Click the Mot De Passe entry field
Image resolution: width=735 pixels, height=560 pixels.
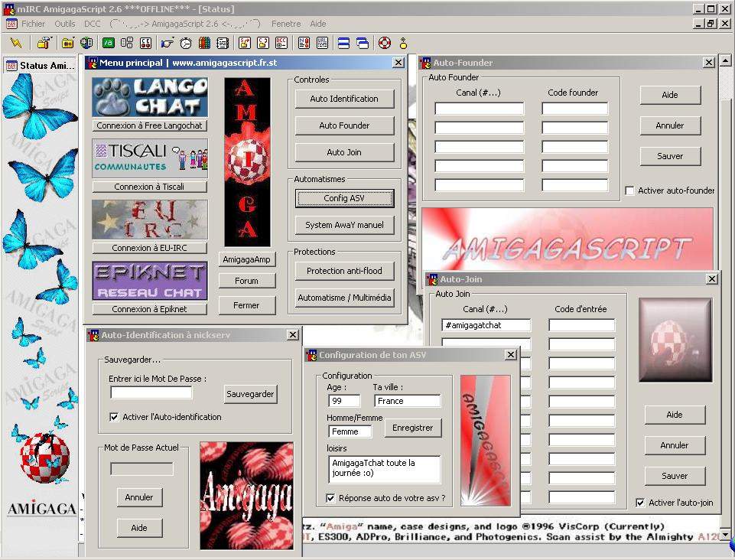click(151, 392)
